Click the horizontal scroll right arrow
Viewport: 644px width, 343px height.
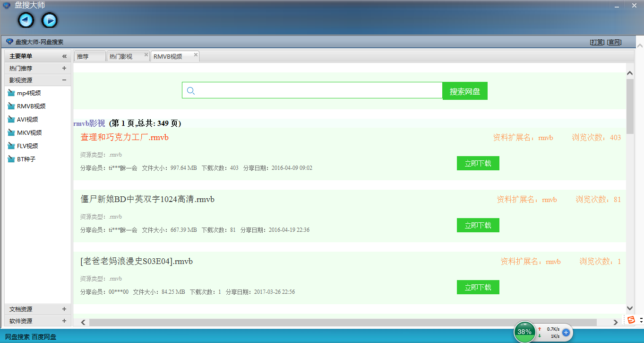[x=615, y=322]
